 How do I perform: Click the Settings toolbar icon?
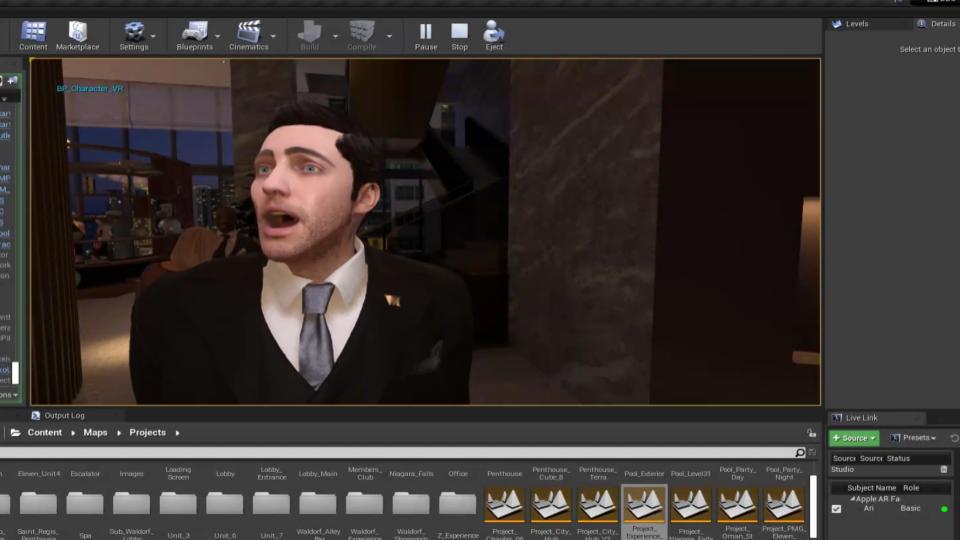click(133, 35)
